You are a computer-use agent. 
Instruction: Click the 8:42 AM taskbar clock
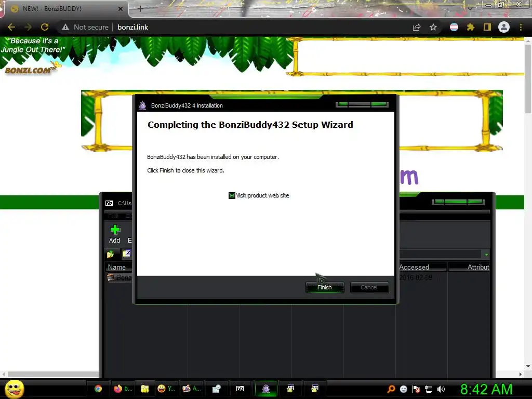486,389
